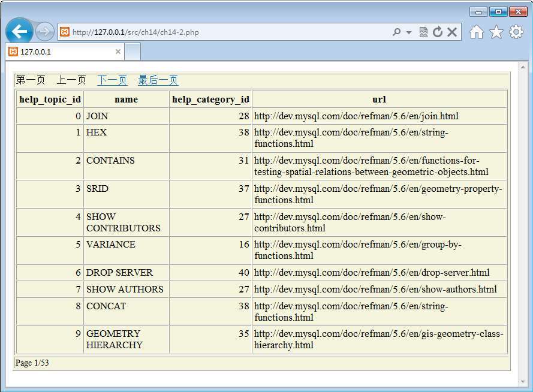Click the forward navigation arrow
533x392 pixels.
44,32
